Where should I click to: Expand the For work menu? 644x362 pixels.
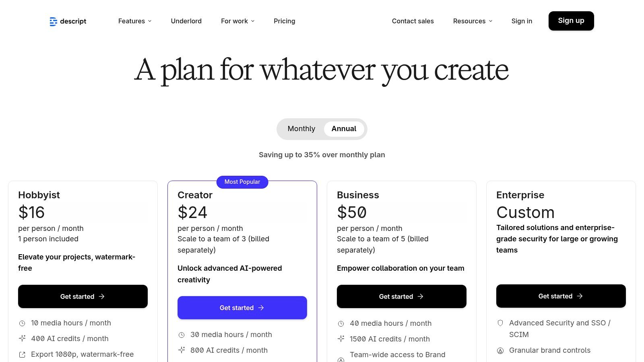click(x=237, y=21)
